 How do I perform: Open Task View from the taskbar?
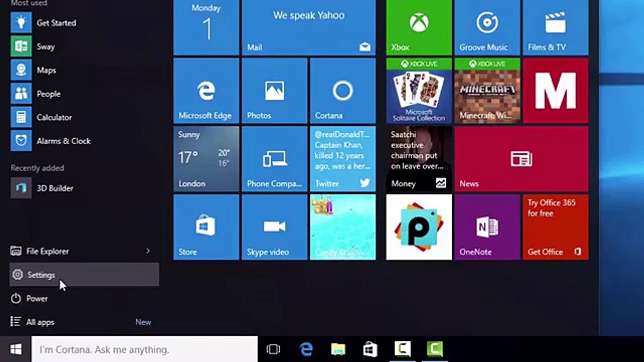point(273,349)
